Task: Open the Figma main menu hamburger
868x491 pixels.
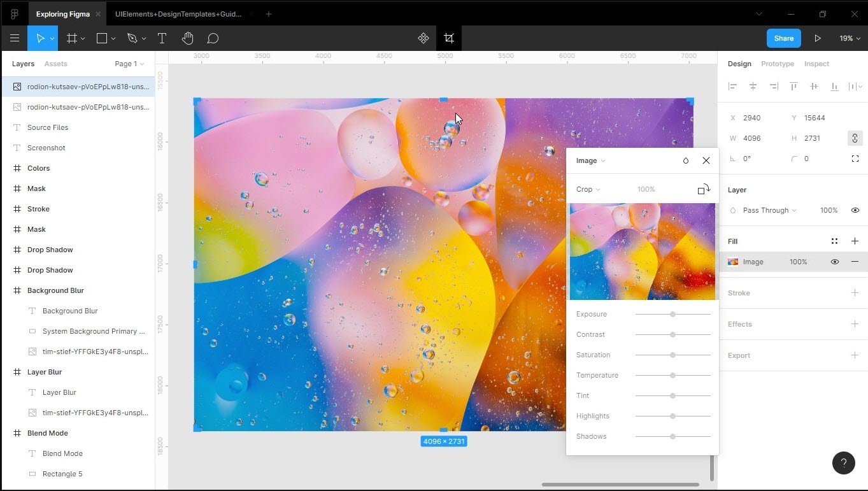Action: tap(14, 38)
